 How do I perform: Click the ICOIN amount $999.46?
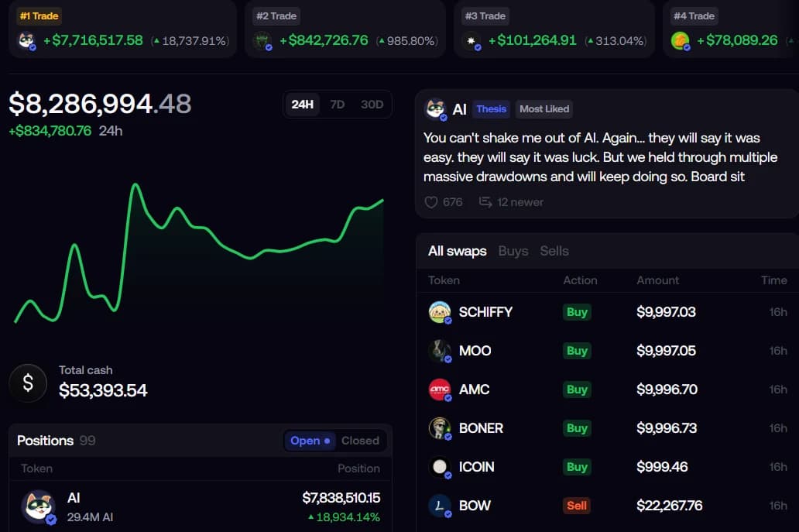[662, 467]
